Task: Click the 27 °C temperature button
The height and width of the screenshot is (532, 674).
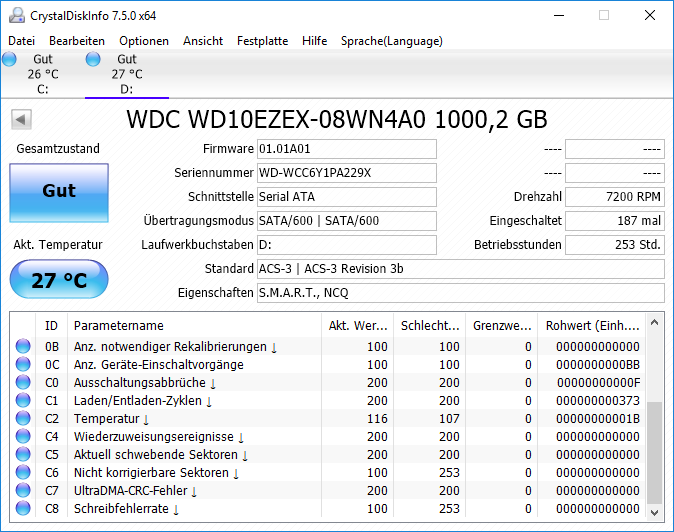Action: pyautogui.click(x=59, y=279)
